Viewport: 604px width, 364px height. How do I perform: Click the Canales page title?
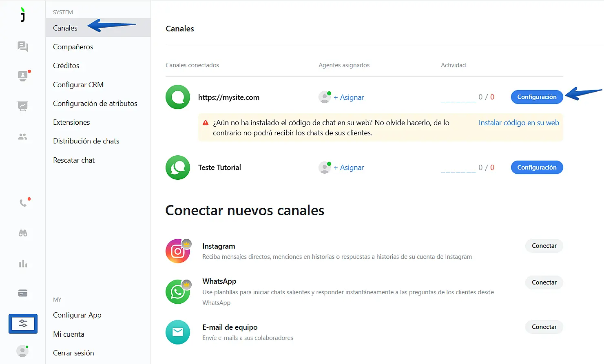[180, 29]
